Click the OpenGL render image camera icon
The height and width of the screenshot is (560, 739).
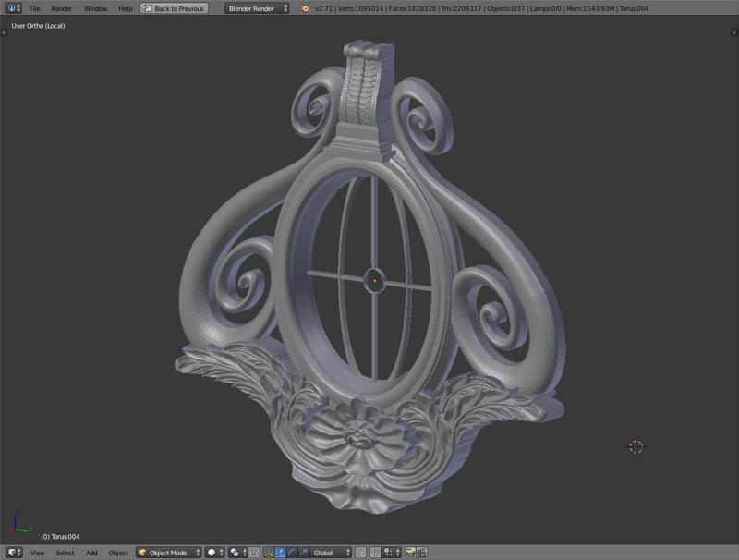pyautogui.click(x=409, y=551)
